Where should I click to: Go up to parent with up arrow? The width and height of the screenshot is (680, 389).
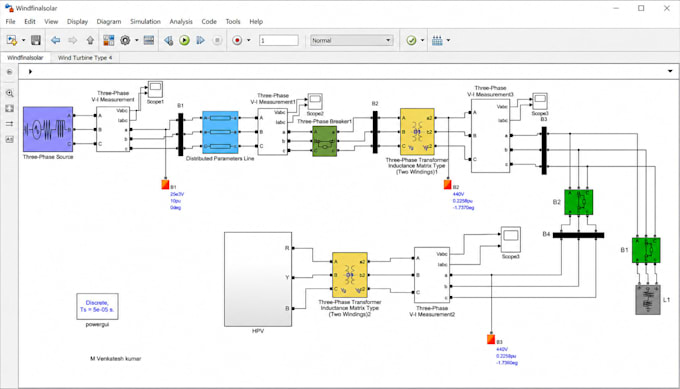click(90, 40)
